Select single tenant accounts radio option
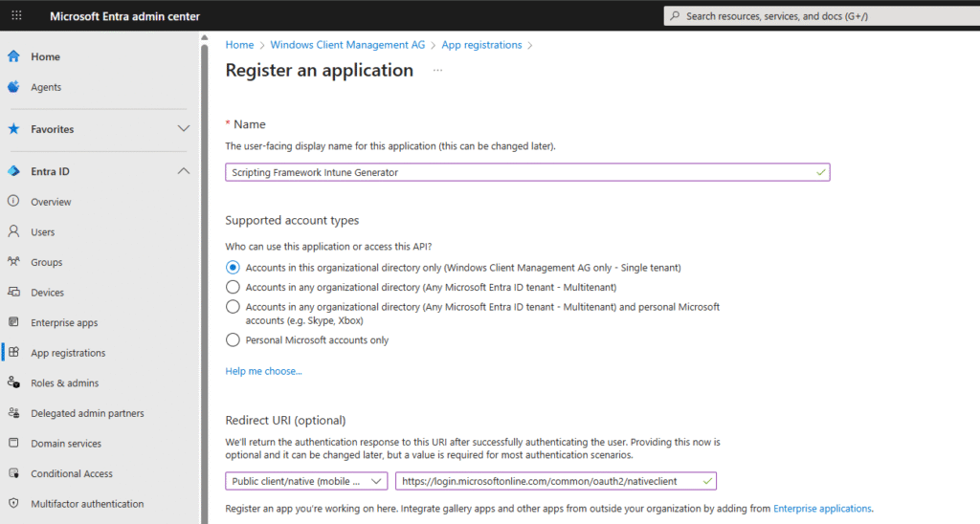 (x=233, y=268)
